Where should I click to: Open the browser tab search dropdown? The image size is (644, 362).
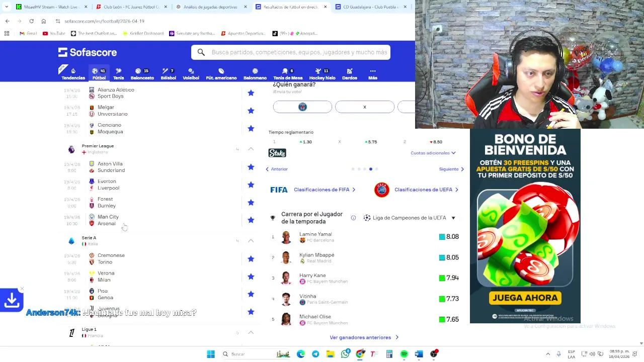pyautogui.click(x=7, y=7)
